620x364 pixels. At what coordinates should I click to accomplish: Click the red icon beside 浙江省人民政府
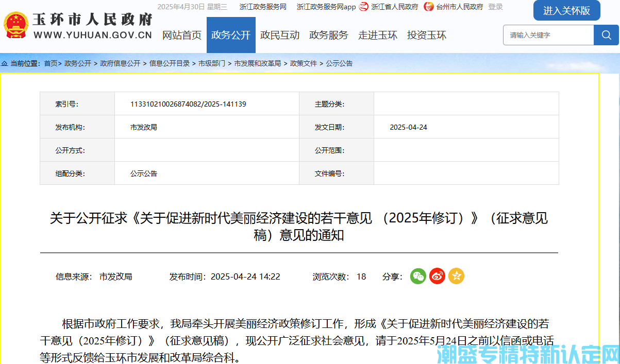point(364,7)
